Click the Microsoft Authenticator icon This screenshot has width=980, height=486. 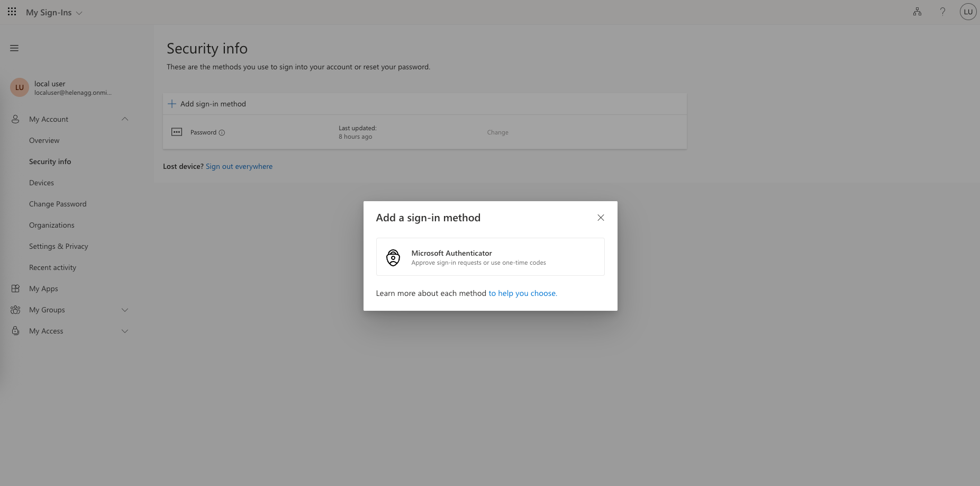click(393, 257)
